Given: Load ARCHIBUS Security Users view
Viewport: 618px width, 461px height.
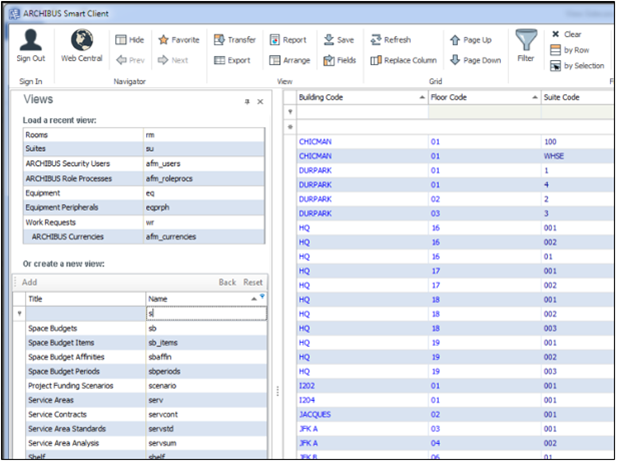Looking at the screenshot, I should (x=144, y=164).
